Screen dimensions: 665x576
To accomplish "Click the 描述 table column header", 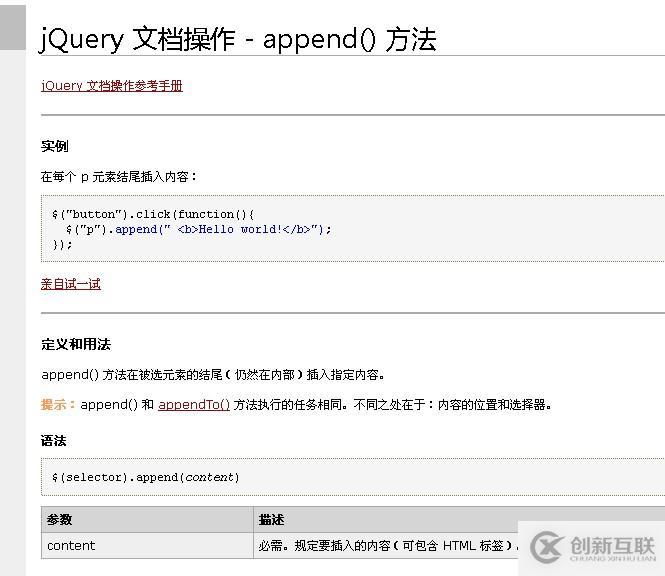I will point(271,520).
